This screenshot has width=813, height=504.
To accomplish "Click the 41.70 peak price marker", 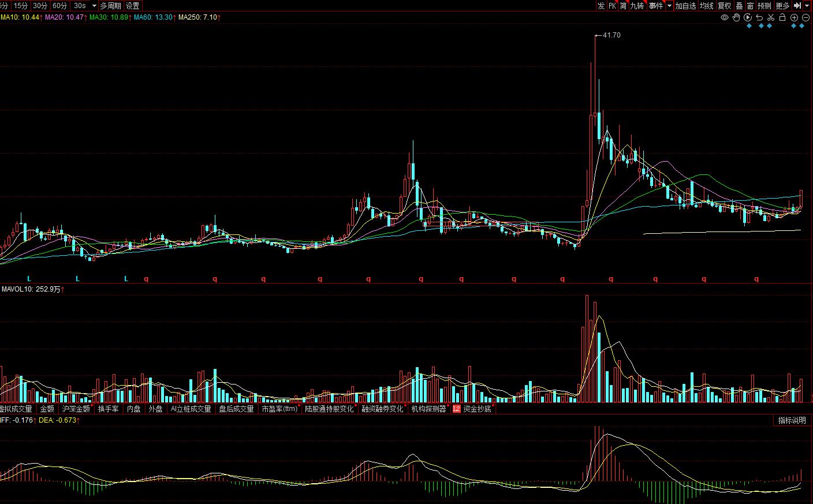I will 611,35.
